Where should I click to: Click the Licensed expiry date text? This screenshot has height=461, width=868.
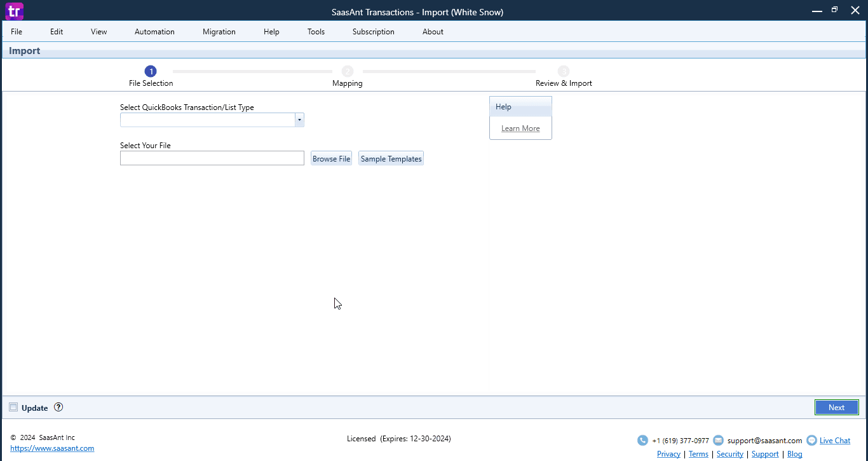[399, 439]
